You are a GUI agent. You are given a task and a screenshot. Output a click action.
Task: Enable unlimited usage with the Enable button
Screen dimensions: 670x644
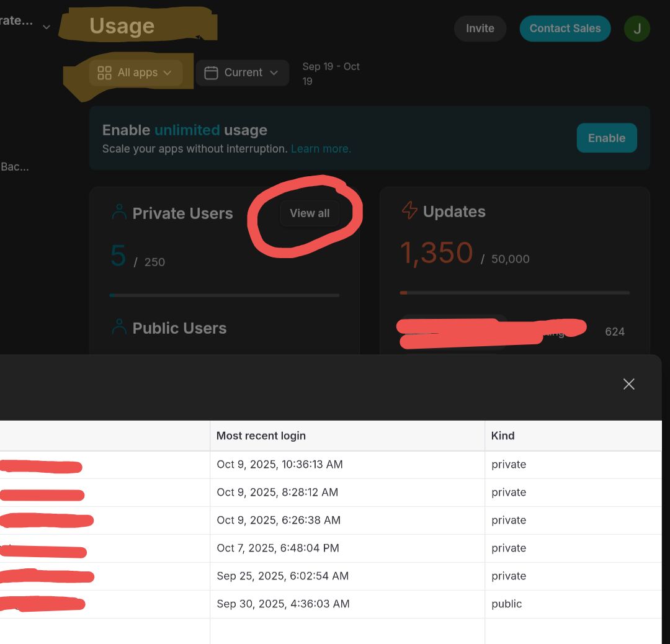tap(606, 138)
